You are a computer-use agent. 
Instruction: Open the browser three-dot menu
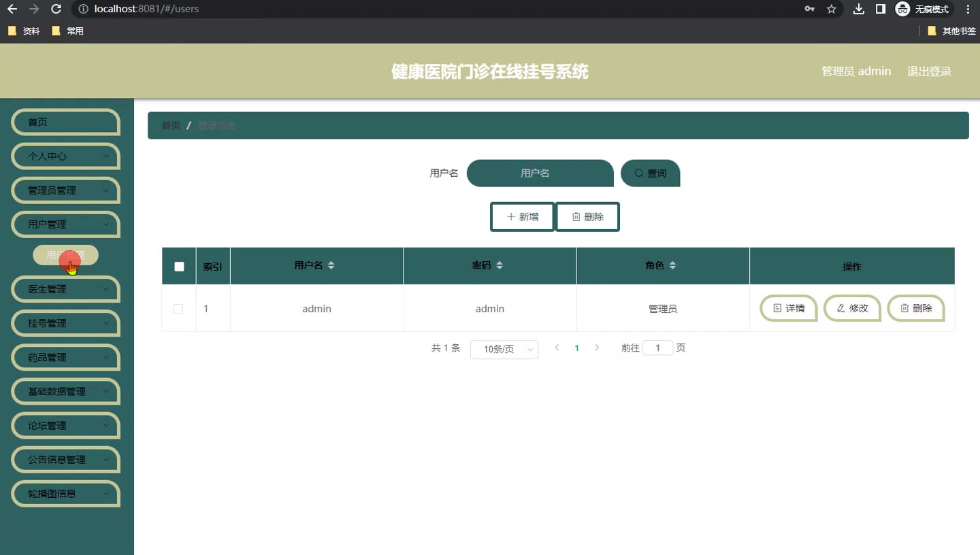pos(968,10)
